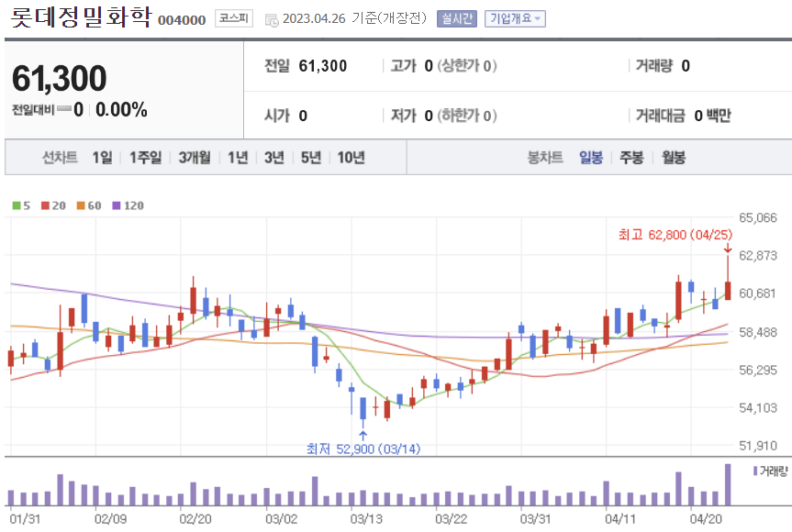Viewport: 792px width, 532px height.
Task: Select the 1주일 line chart period
Action: coord(146,158)
